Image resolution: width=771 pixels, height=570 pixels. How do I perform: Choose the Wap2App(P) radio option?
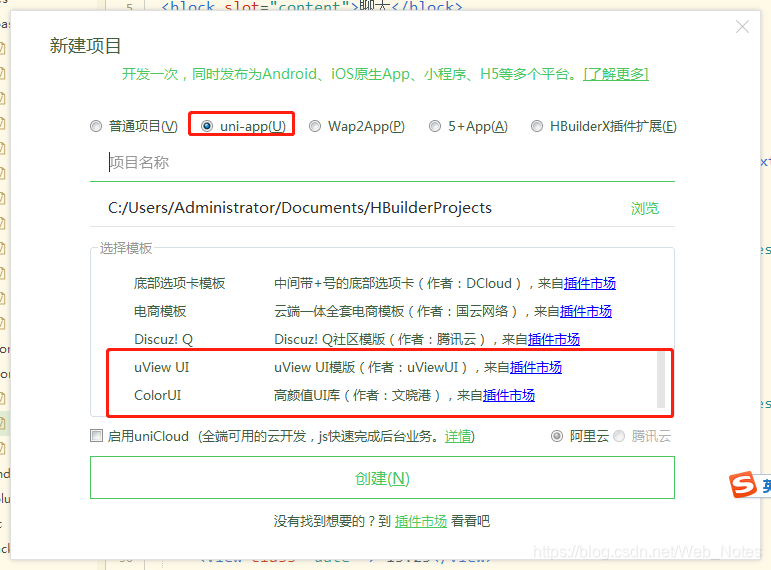click(x=315, y=126)
